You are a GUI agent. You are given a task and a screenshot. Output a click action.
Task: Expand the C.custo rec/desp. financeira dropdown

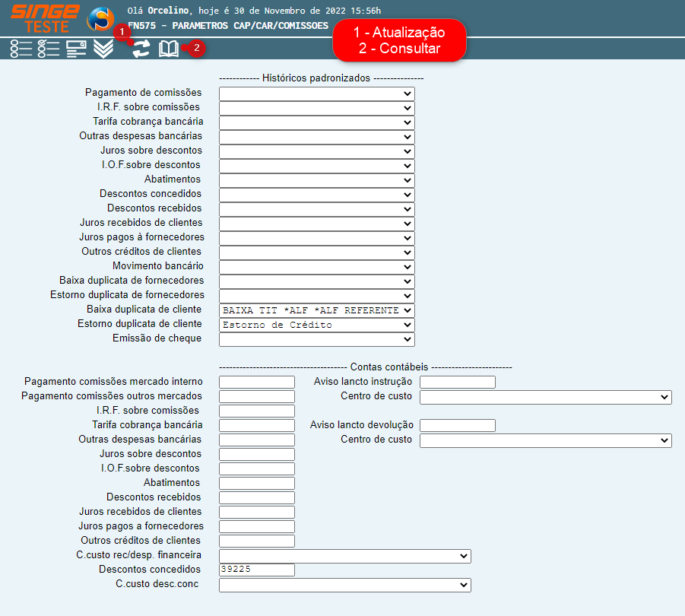coord(344,556)
